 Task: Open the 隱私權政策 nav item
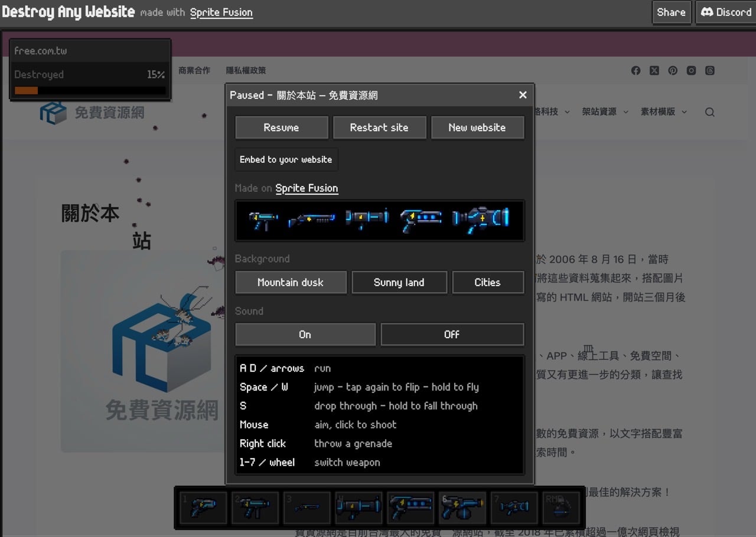pos(246,70)
